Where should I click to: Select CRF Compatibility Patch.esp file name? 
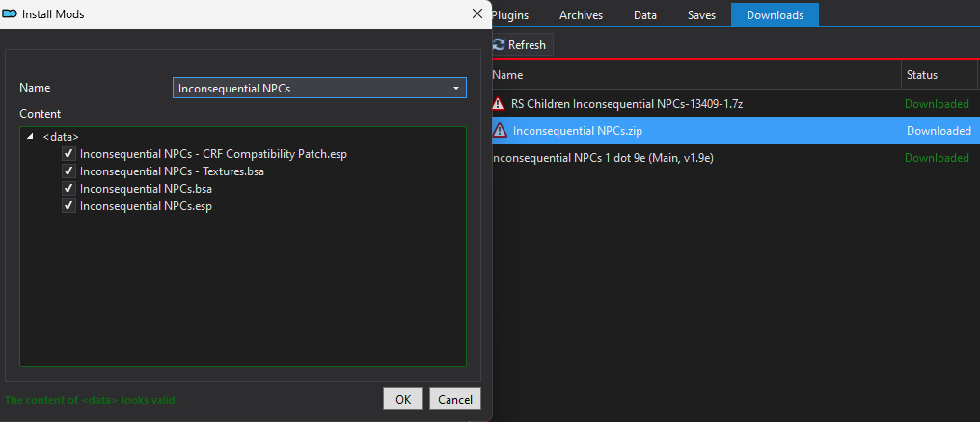tap(214, 153)
